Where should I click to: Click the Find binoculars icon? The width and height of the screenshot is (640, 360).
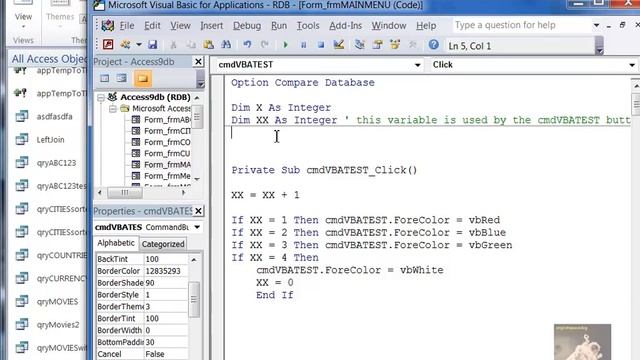pyautogui.click(x=226, y=44)
